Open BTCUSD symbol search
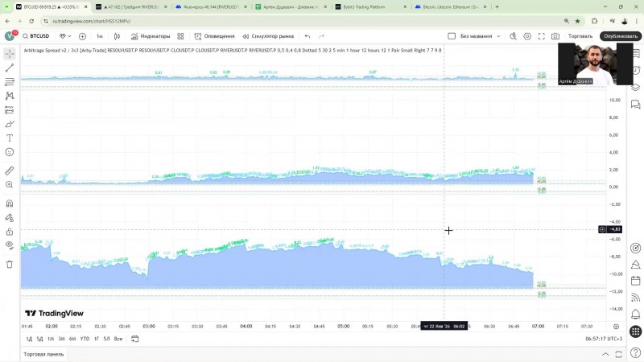Screen dimensions: 644x362 pyautogui.click(x=35, y=36)
